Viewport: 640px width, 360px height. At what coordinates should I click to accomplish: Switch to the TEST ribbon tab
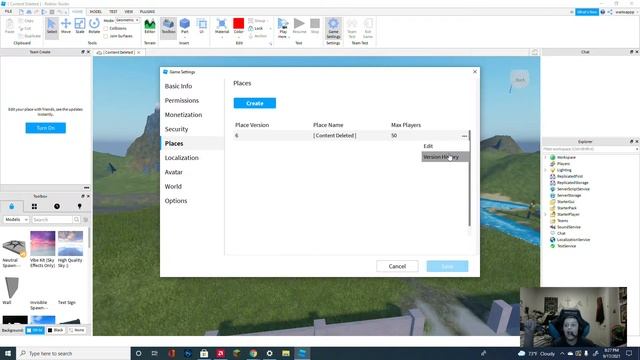[x=113, y=11]
